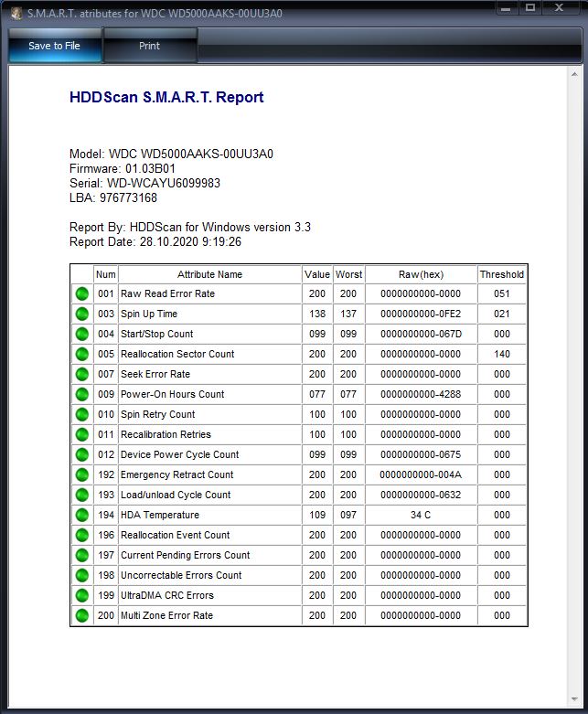Click the HDA Temperature worst value 097

[348, 515]
